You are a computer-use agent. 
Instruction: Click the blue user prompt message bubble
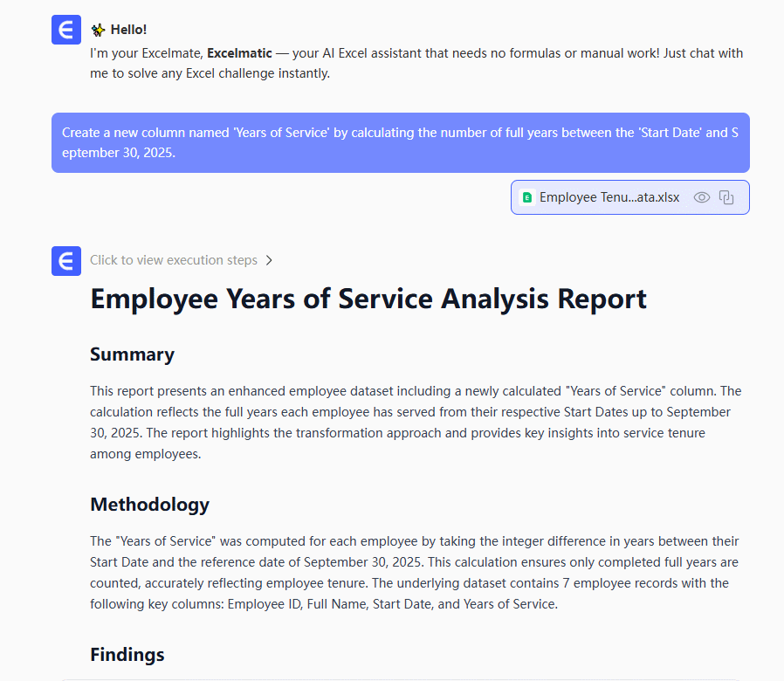(x=400, y=142)
